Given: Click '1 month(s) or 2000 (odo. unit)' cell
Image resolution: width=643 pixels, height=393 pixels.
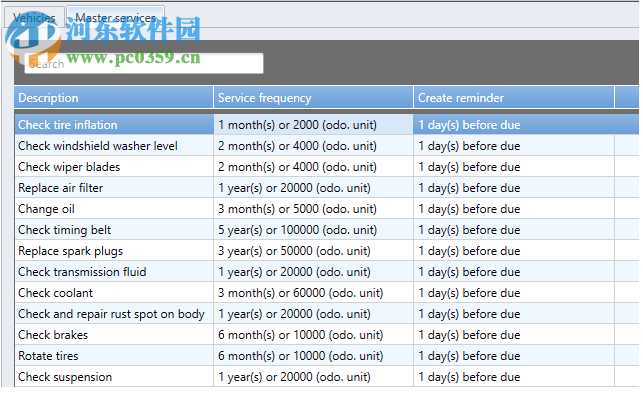Looking at the screenshot, I should point(313,125).
